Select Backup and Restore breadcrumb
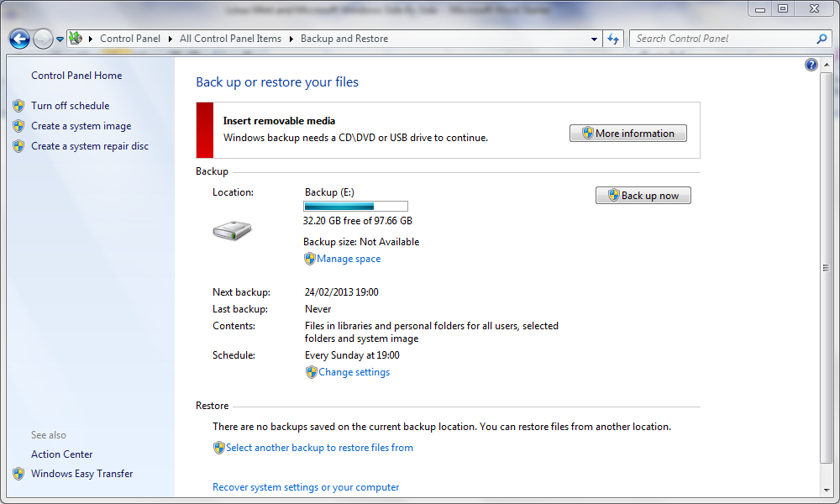This screenshot has width=840, height=504. coord(344,39)
